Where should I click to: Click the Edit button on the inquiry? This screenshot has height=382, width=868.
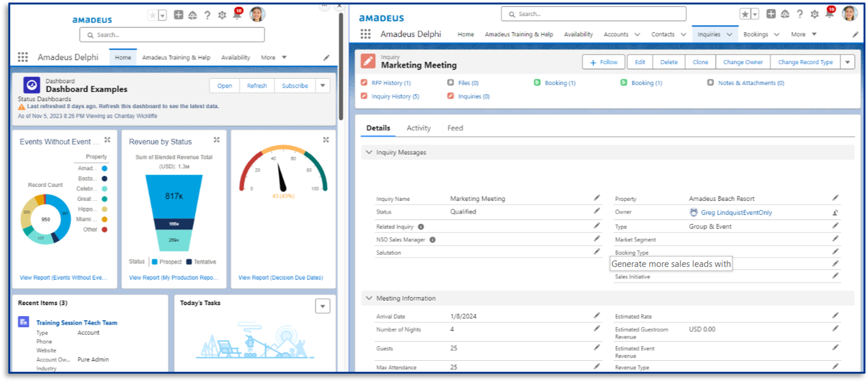click(x=640, y=62)
